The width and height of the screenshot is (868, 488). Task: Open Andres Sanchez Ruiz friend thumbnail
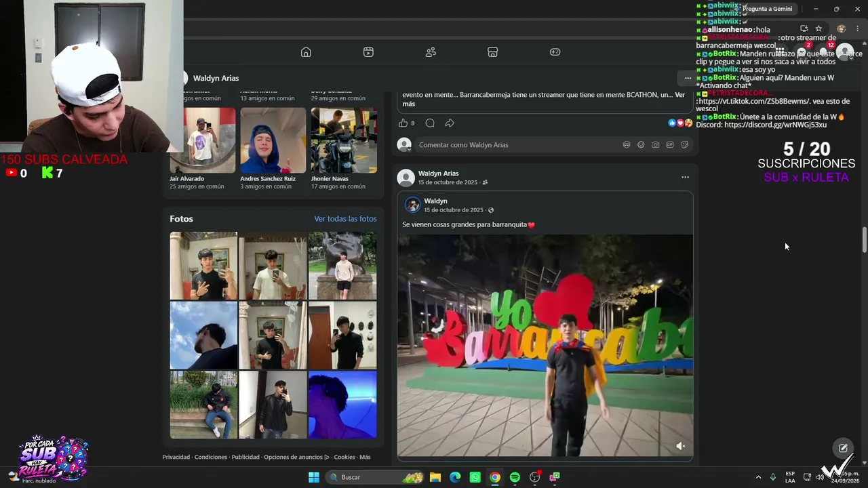click(273, 140)
